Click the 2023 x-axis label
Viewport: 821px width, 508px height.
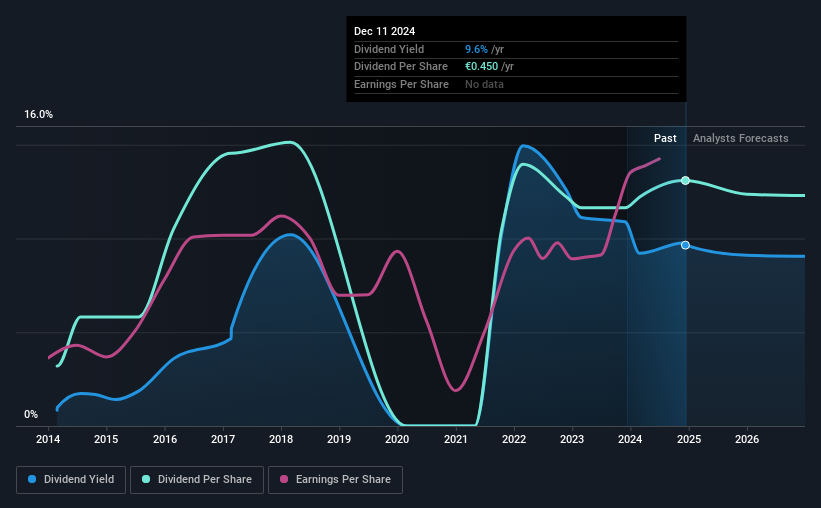[x=572, y=439]
